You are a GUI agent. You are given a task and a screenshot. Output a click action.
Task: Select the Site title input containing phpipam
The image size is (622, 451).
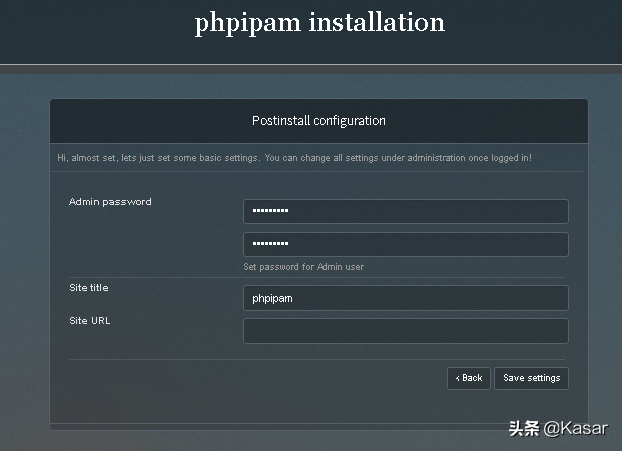[x=405, y=298]
